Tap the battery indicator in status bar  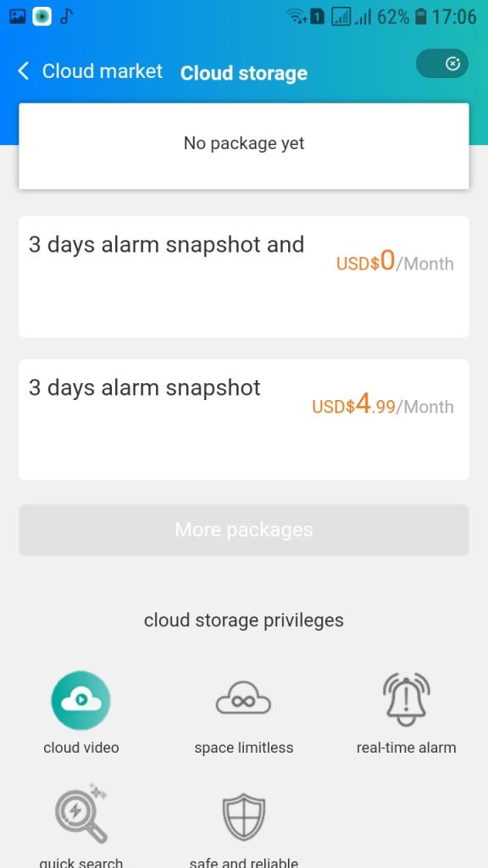(421, 17)
